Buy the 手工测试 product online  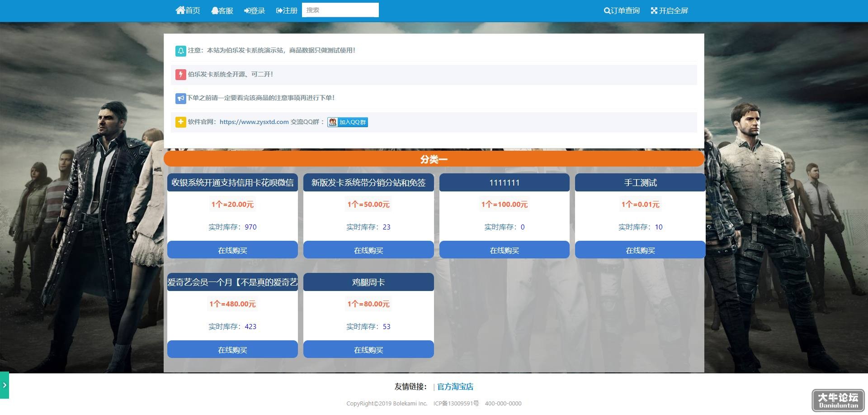[640, 250]
